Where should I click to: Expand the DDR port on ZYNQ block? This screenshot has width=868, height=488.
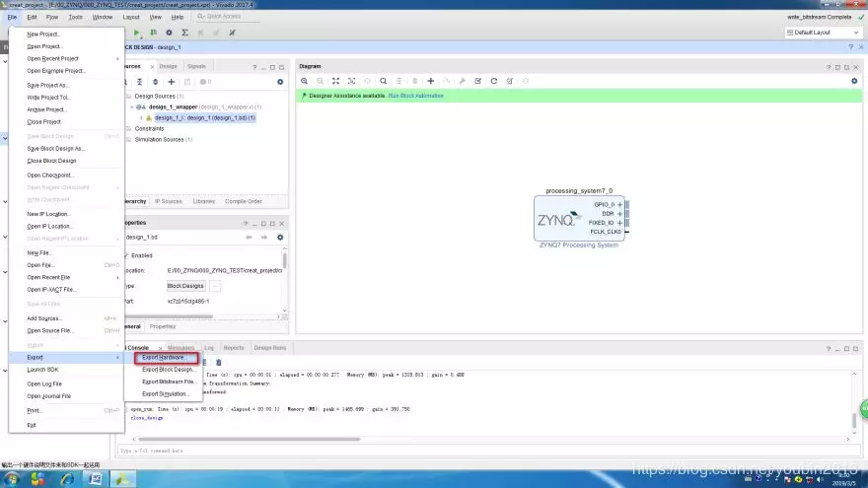pos(619,214)
